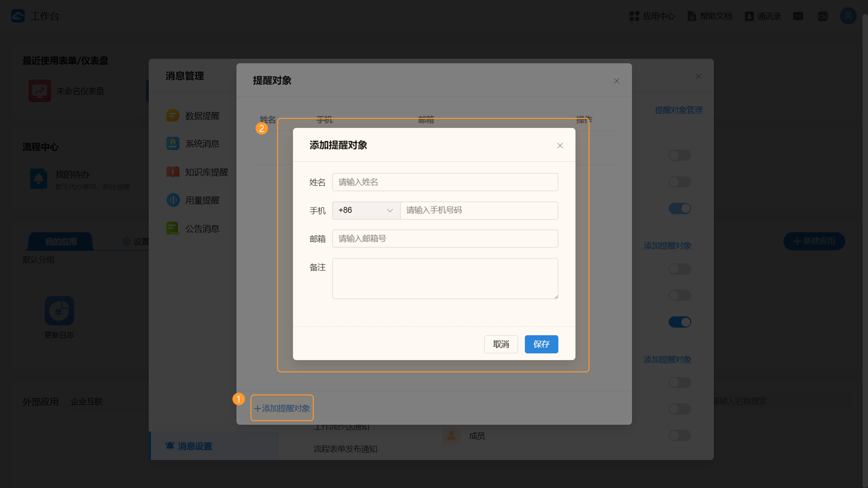Click the CN language icon
This screenshot has width=868, height=488.
tap(823, 16)
